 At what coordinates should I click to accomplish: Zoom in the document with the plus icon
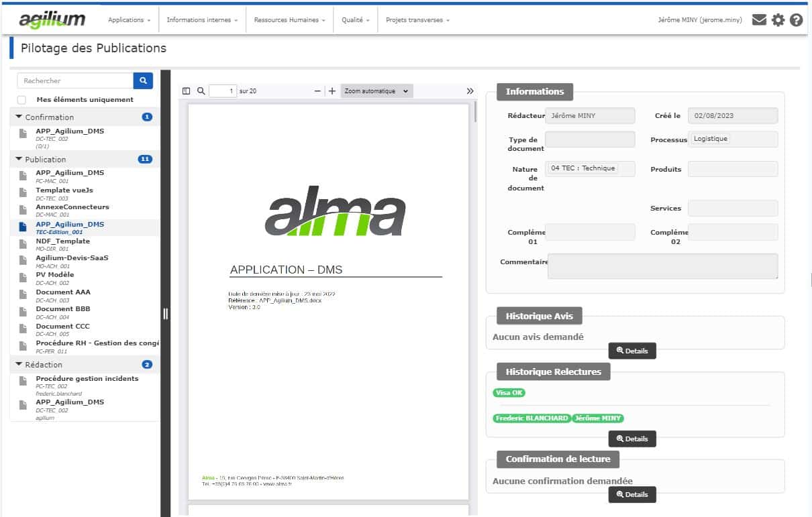pos(332,91)
